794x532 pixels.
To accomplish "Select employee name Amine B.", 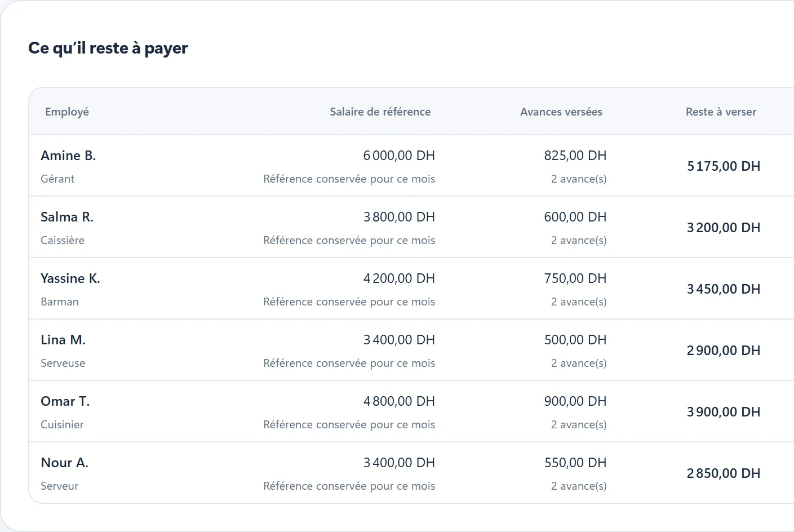I will [68, 156].
